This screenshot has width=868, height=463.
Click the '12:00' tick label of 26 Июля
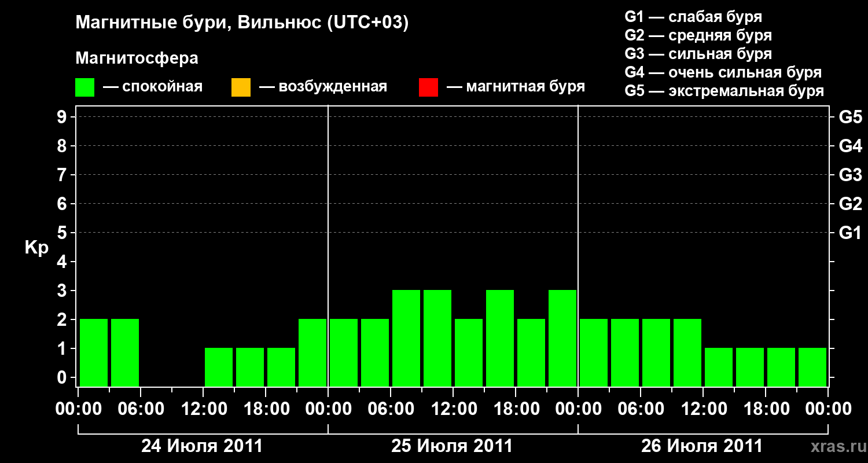point(703,409)
